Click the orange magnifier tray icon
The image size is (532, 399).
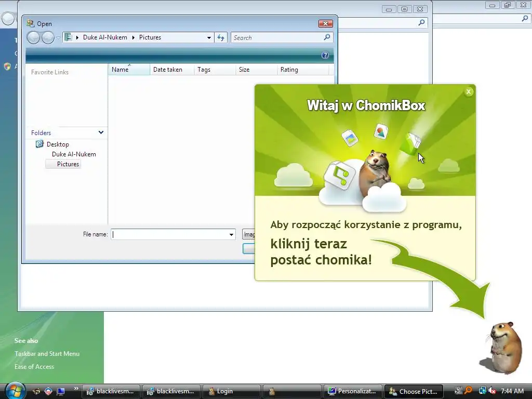468,391
